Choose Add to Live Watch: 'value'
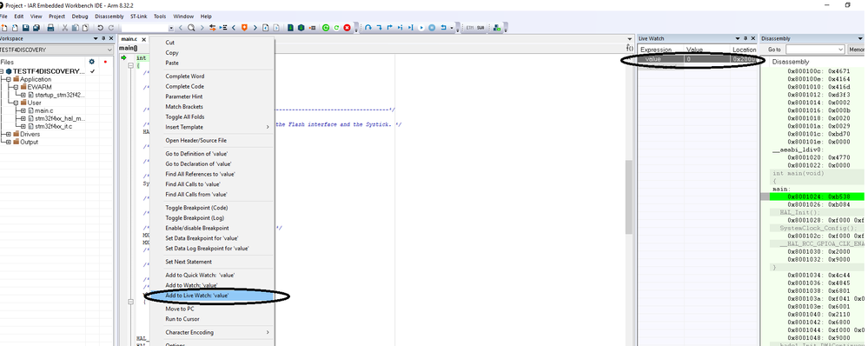Viewport: 868px width, 346px height. tap(213, 296)
